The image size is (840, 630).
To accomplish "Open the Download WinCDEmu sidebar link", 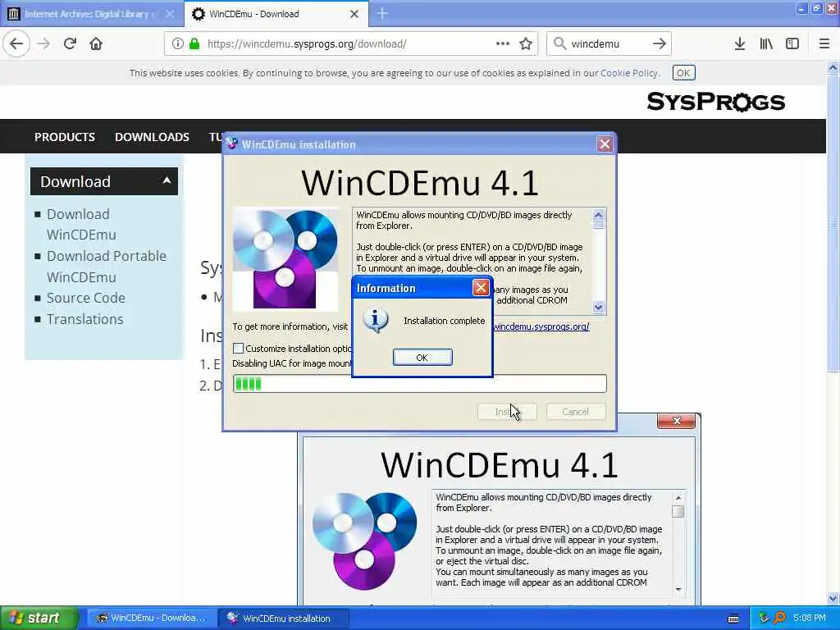I will tap(81, 225).
